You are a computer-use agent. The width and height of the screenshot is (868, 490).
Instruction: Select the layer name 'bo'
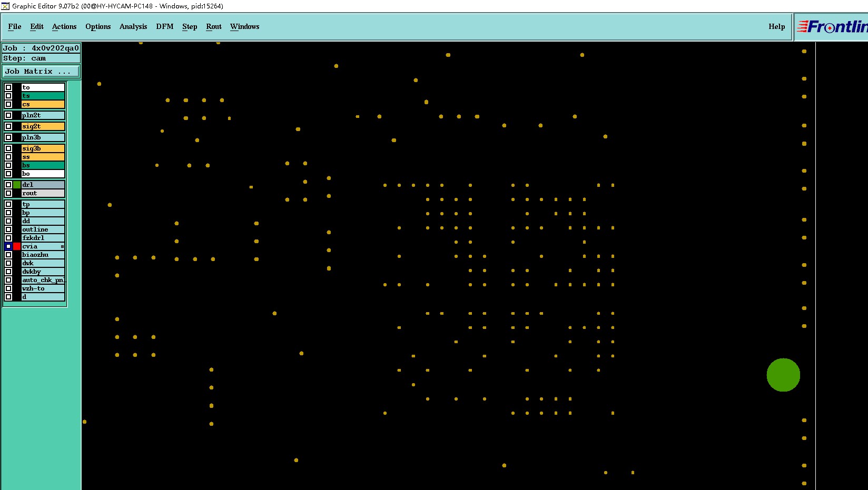[x=43, y=174]
